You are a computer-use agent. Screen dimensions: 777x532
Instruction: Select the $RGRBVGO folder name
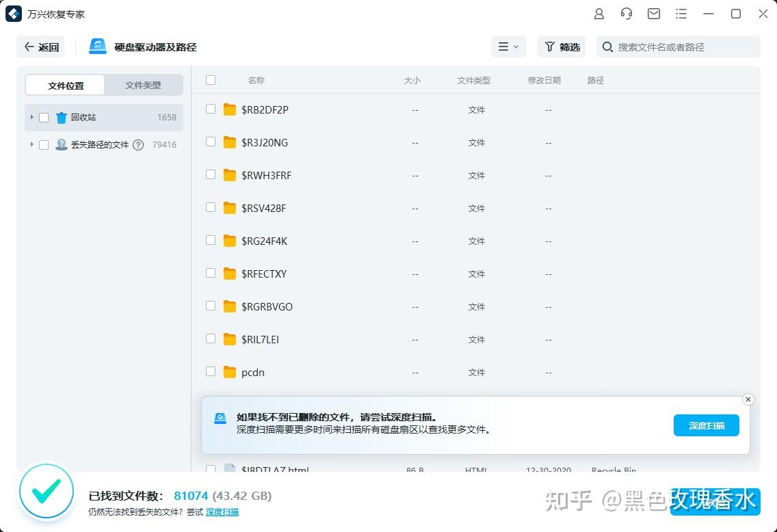pos(267,306)
